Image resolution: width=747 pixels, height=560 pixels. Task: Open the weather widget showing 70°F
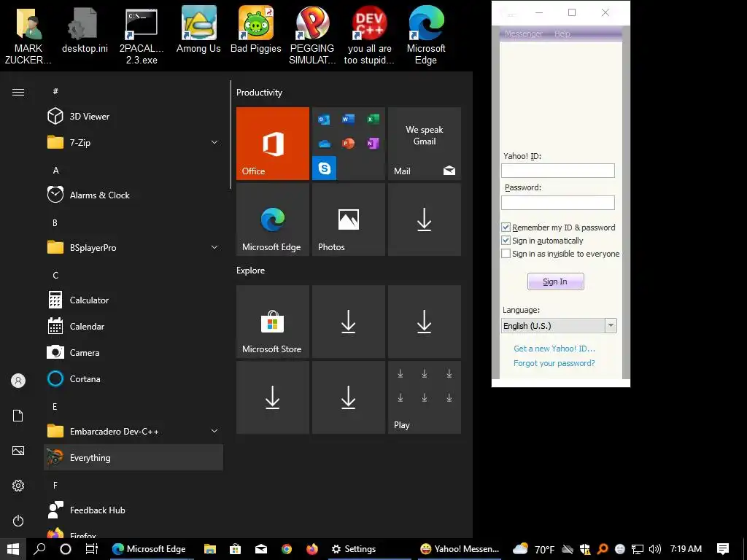pyautogui.click(x=533, y=549)
